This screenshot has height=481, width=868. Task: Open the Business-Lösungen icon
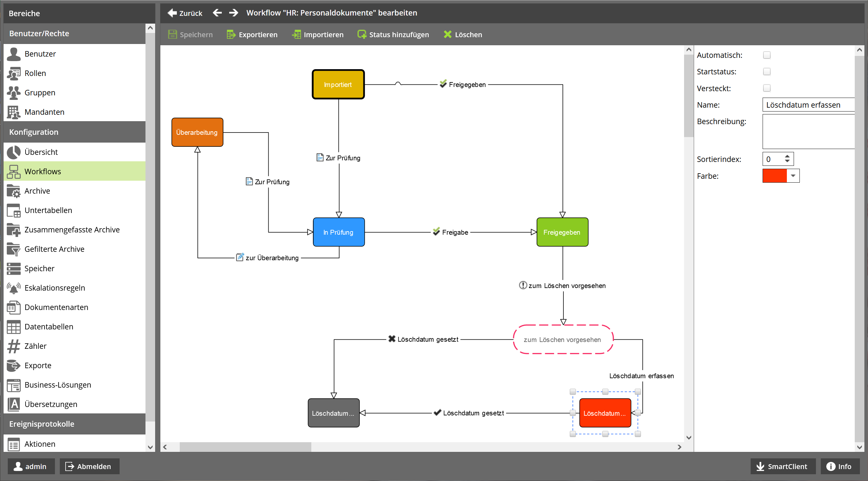[14, 385]
